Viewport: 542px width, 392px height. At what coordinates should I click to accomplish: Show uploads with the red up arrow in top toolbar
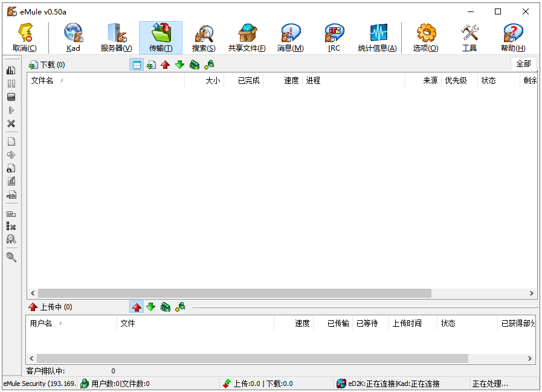click(x=165, y=65)
